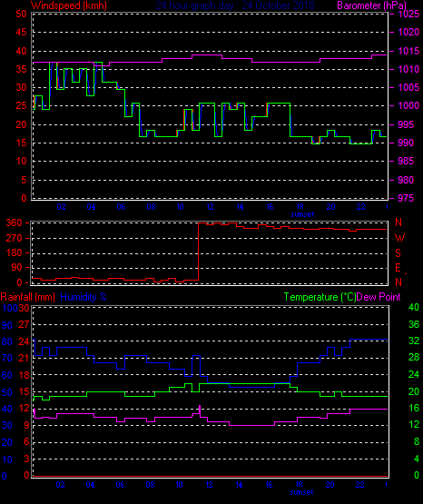
Task: Click the 360 wind direction scale value
Action: point(14,222)
